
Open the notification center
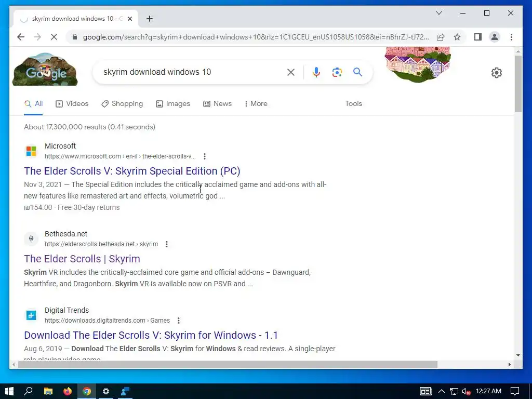pyautogui.click(x=515, y=391)
